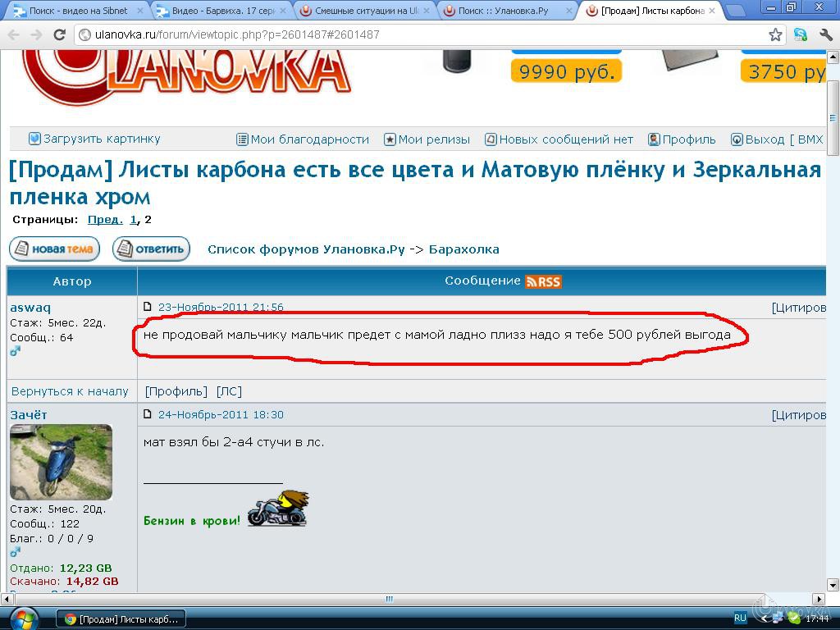
Task: Click Зачёт's scooter avatar
Action: (61, 463)
